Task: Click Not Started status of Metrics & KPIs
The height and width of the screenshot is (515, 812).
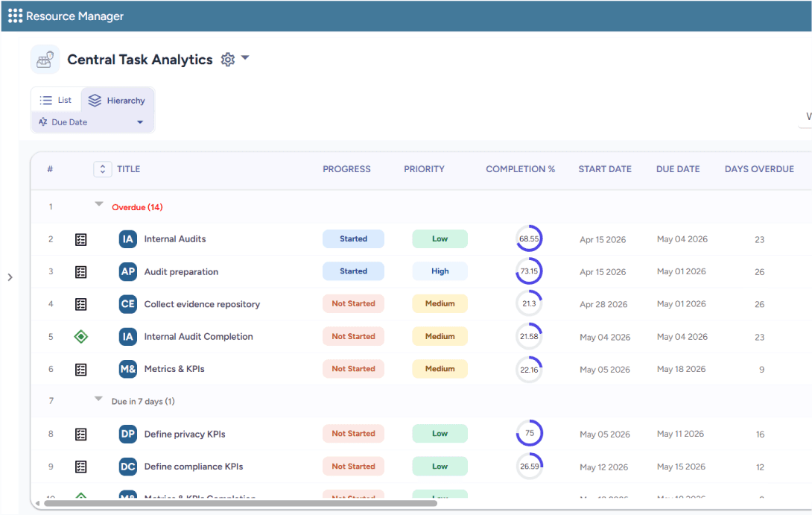Action: pyautogui.click(x=353, y=369)
